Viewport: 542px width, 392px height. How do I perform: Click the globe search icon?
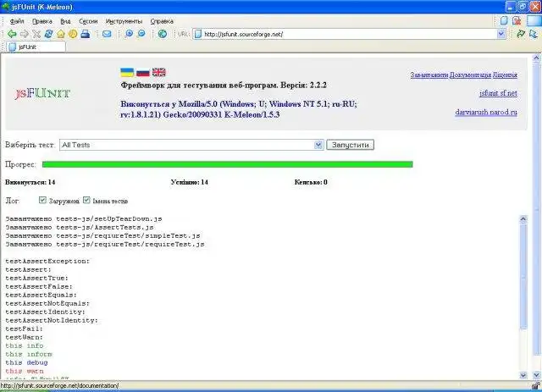pos(163,34)
